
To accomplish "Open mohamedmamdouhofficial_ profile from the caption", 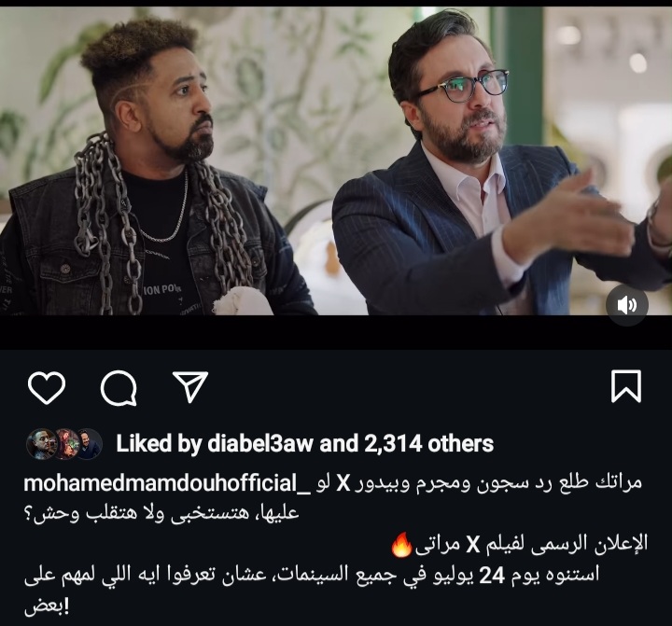I will pyautogui.click(x=167, y=483).
